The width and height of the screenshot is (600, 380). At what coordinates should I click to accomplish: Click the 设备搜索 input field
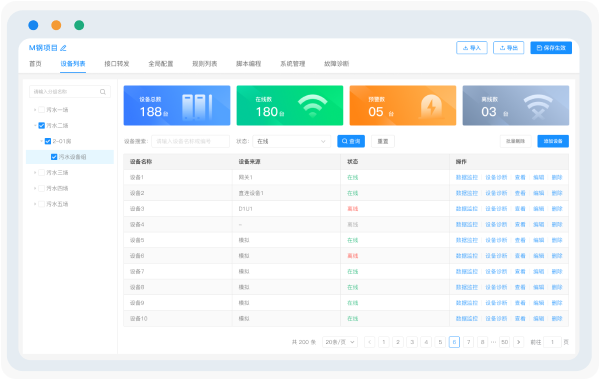click(191, 141)
